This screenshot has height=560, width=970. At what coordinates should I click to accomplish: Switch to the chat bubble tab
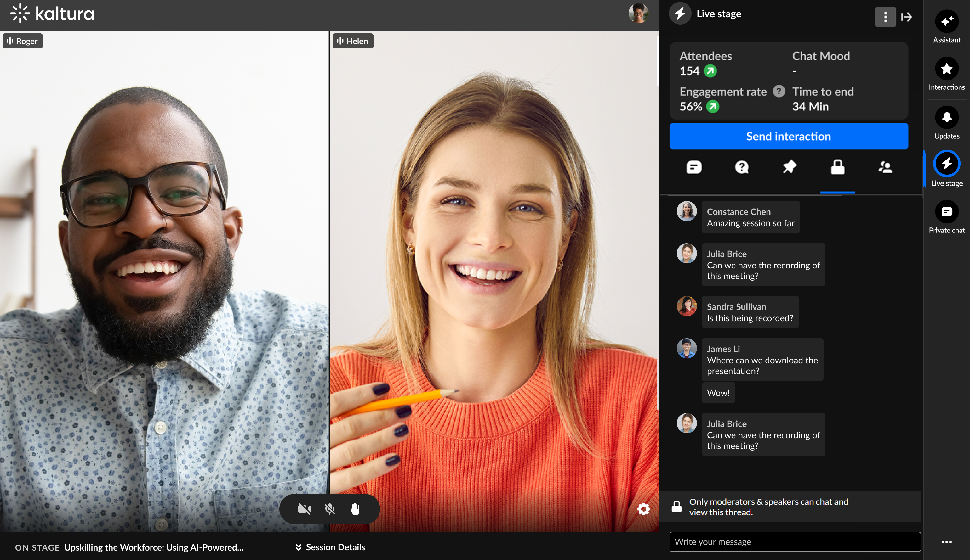(694, 167)
